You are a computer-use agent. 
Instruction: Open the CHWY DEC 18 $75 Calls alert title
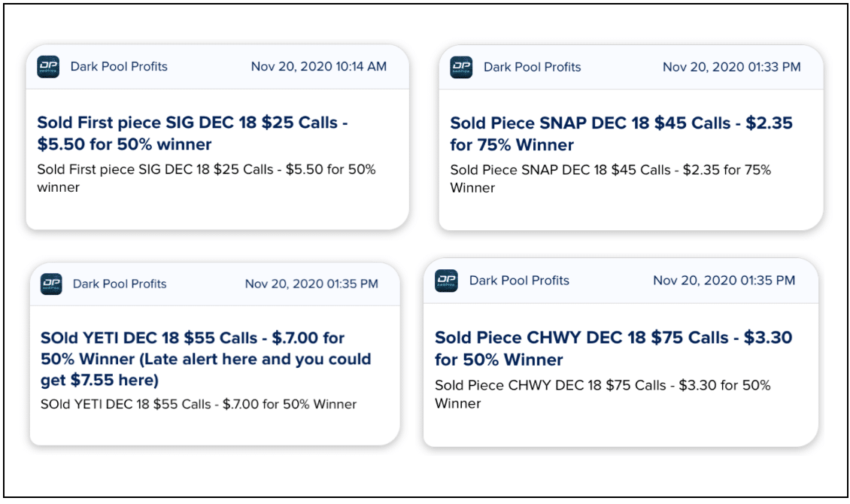point(614,348)
